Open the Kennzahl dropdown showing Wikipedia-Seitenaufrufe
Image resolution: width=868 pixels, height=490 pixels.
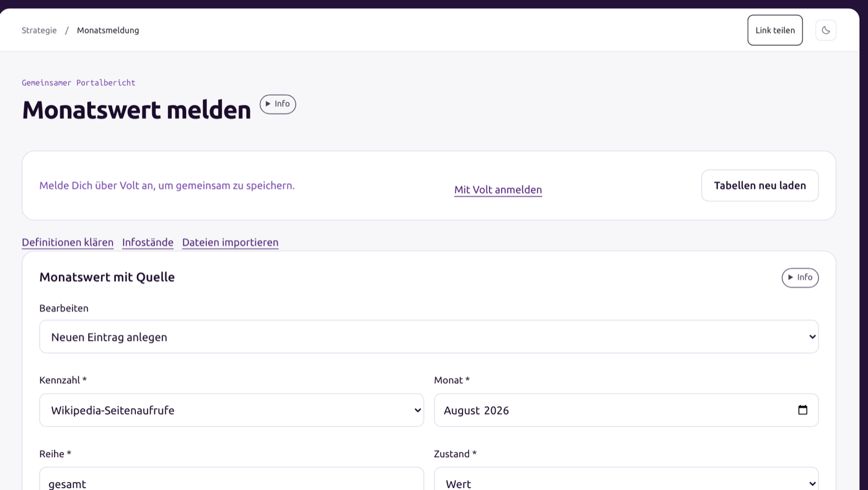pyautogui.click(x=231, y=410)
